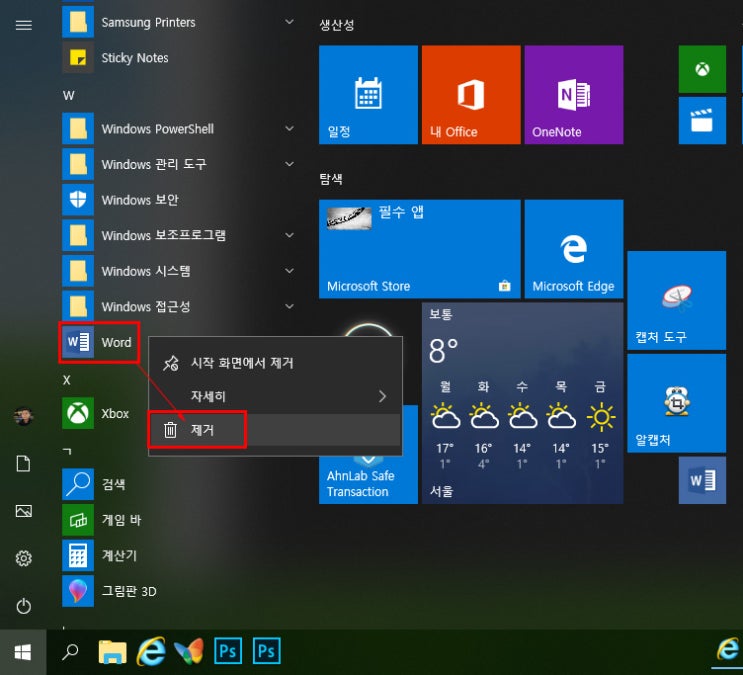743x675 pixels.
Task: Open the AhnLab Safe Transaction tile
Action: point(368,480)
